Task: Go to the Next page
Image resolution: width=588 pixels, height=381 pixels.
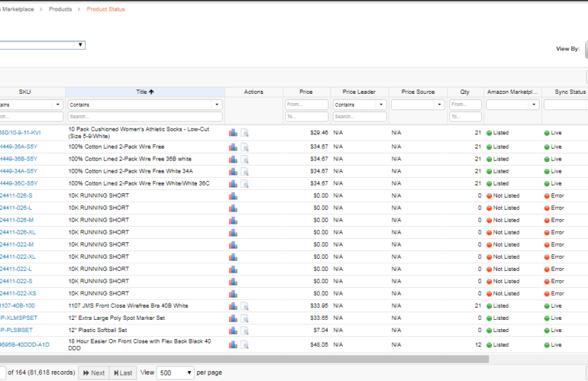Action: pyautogui.click(x=93, y=373)
